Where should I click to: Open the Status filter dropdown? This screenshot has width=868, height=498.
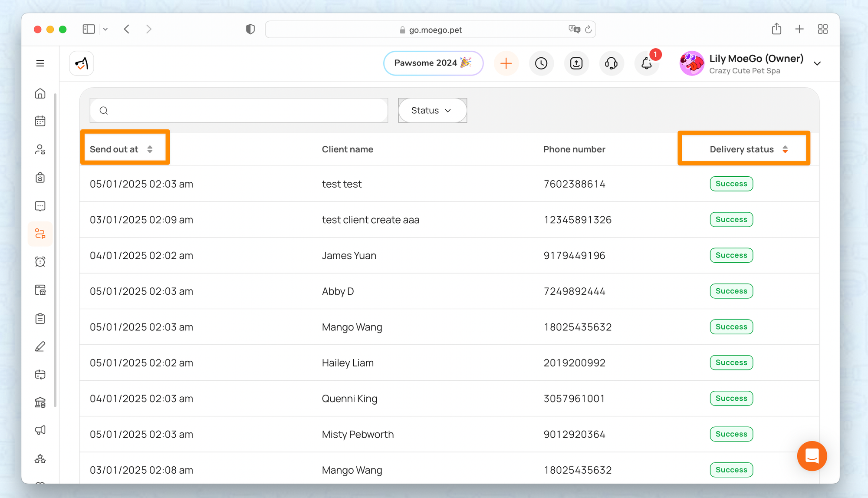(432, 110)
